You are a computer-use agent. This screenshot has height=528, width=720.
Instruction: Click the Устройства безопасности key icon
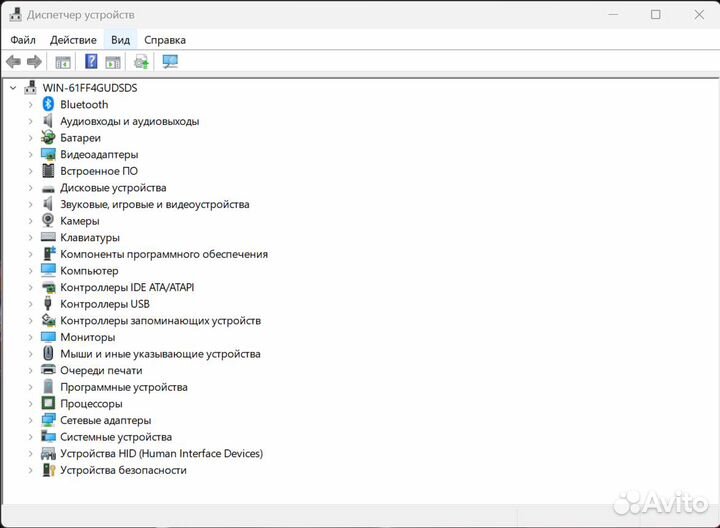click(x=48, y=470)
